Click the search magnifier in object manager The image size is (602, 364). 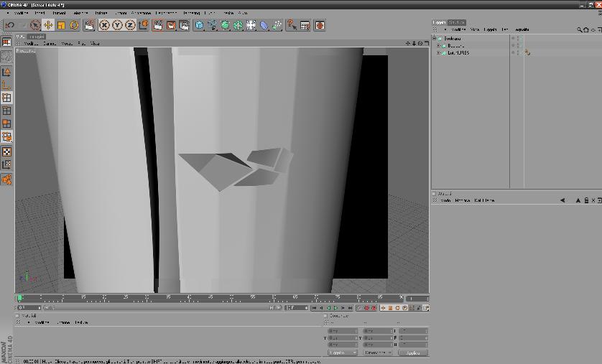(579, 29)
